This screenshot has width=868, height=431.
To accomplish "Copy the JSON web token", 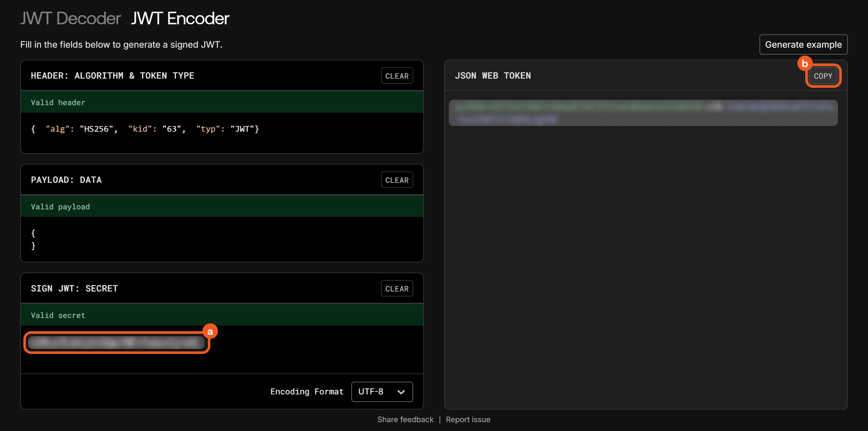I will click(823, 76).
